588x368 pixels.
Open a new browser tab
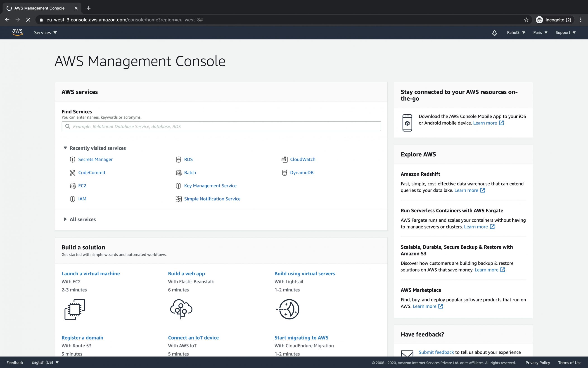tap(88, 8)
